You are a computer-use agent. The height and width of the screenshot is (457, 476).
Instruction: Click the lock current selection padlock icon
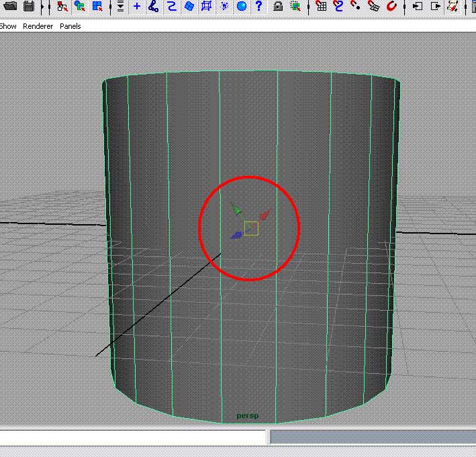pos(278,7)
